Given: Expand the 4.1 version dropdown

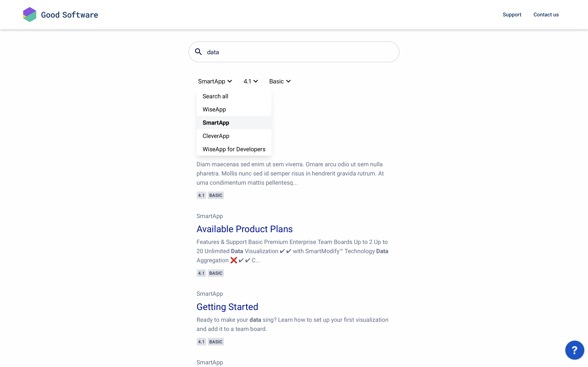Looking at the screenshot, I should [x=251, y=81].
